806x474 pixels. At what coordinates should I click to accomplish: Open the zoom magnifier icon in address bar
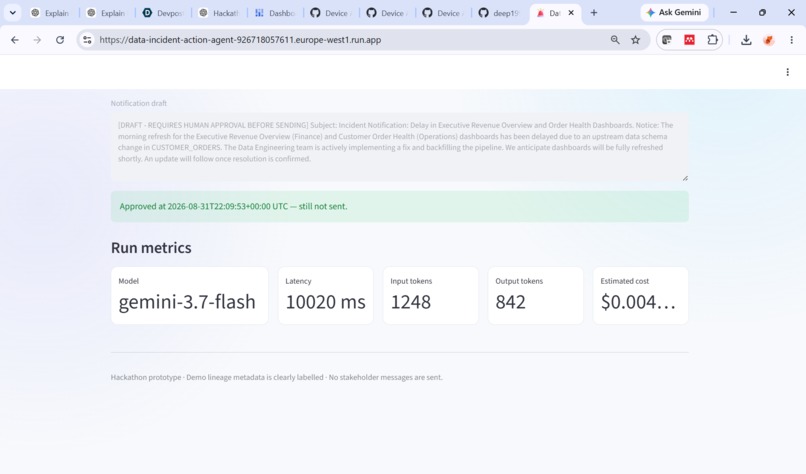click(615, 40)
